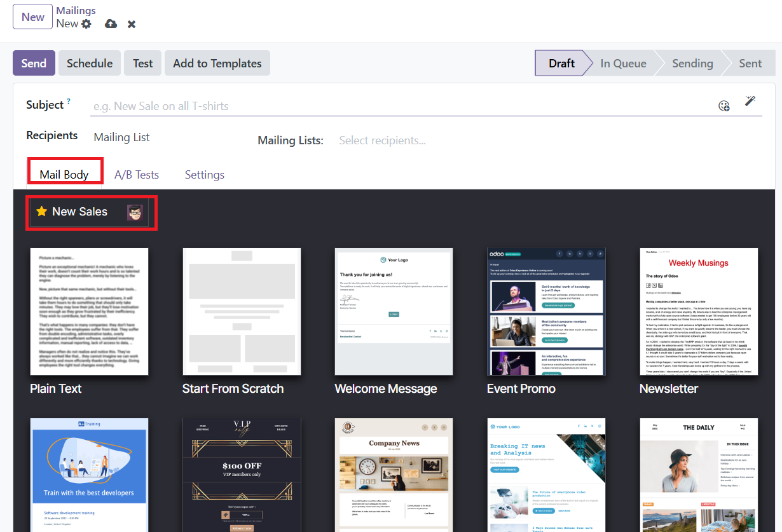Select the Welcome Message template thumbnail

(x=394, y=311)
